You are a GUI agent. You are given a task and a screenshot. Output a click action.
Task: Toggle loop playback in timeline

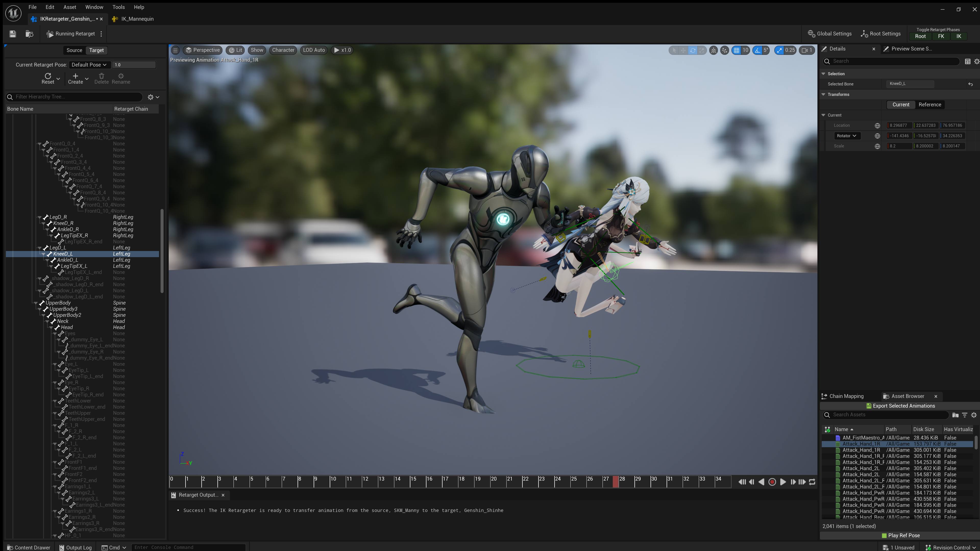pyautogui.click(x=812, y=482)
